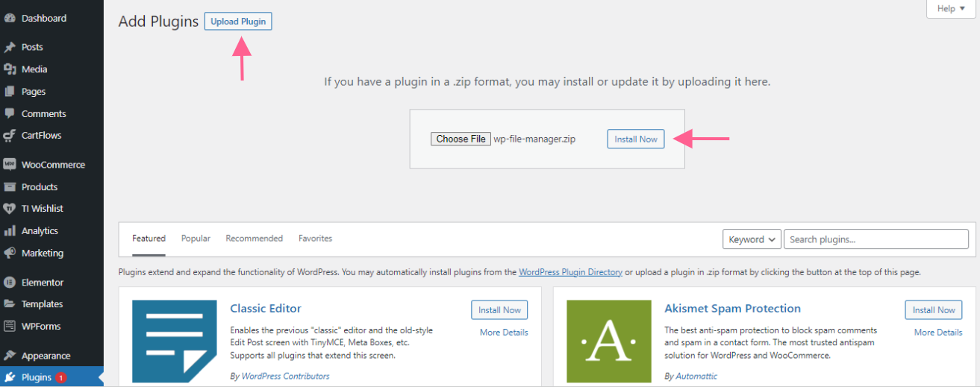Click the Pages icon in sidebar
This screenshot has width=980, height=387.
[10, 92]
